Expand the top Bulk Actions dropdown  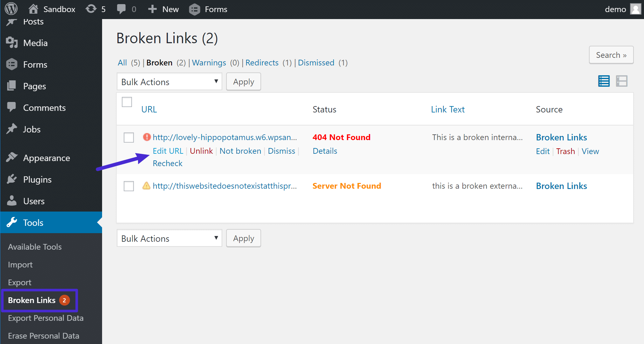click(x=168, y=82)
